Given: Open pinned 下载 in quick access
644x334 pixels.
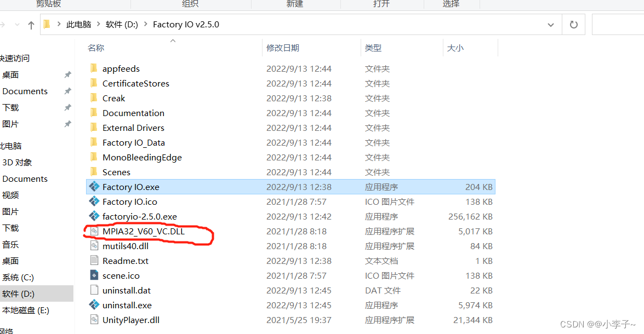Looking at the screenshot, I should pos(10,107).
